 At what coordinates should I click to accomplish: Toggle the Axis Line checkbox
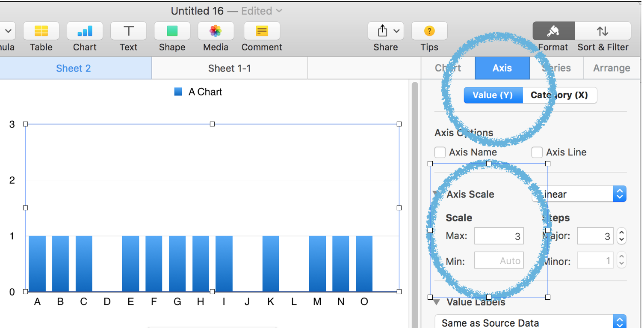click(x=537, y=152)
